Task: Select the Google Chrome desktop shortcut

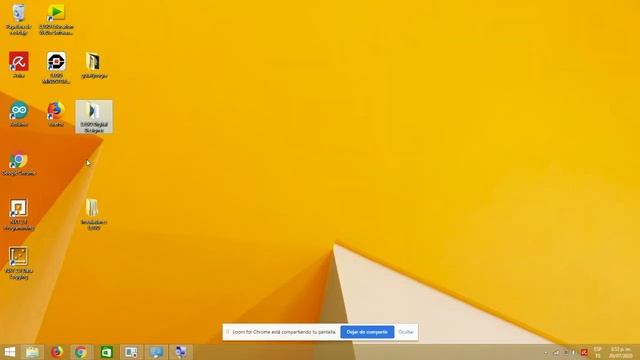Action: pyautogui.click(x=19, y=164)
